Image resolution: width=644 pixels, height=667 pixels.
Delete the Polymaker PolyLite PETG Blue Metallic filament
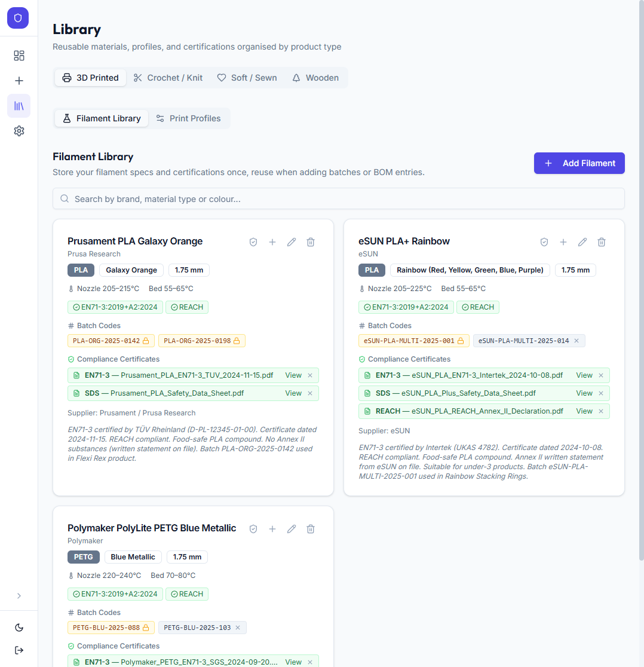(311, 529)
